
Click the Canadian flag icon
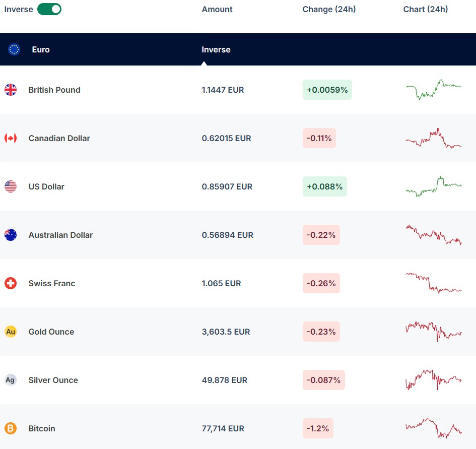pos(11,138)
